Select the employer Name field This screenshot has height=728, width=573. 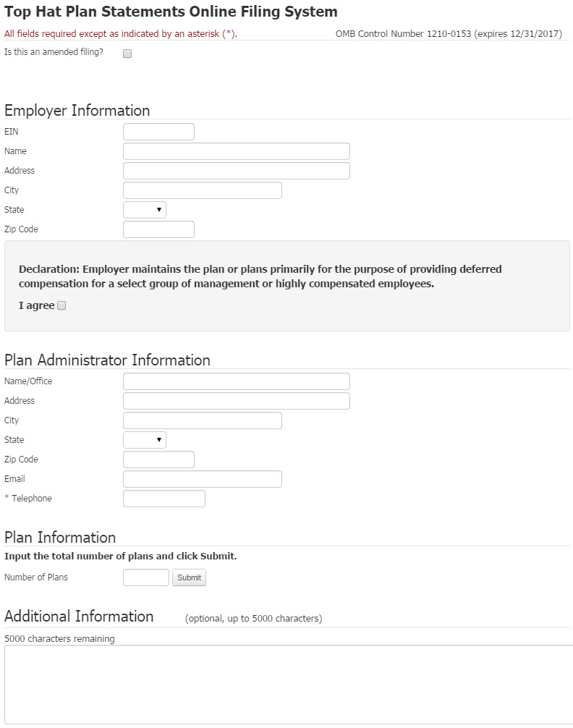(235, 151)
